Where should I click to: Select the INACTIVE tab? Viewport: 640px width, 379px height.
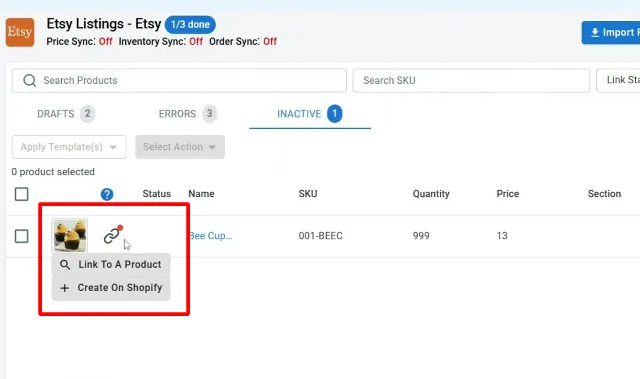pos(310,114)
